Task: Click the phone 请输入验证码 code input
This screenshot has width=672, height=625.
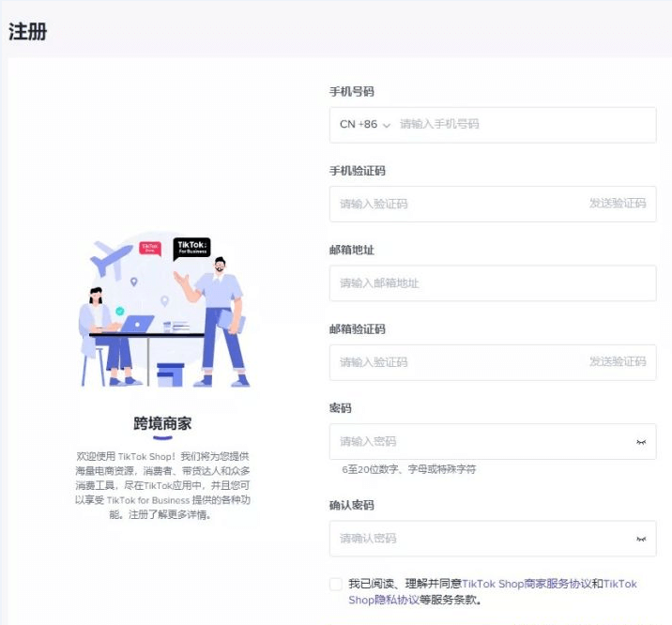Action: coord(455,204)
